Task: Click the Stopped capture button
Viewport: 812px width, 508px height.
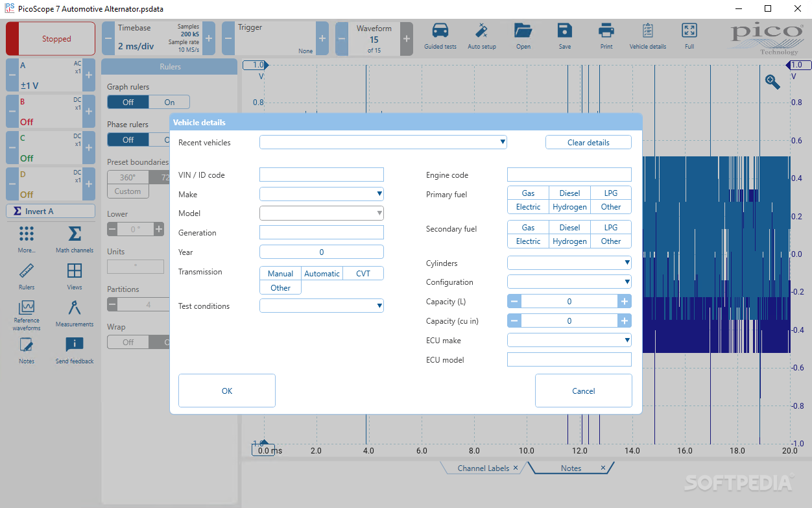Action: click(x=51, y=38)
